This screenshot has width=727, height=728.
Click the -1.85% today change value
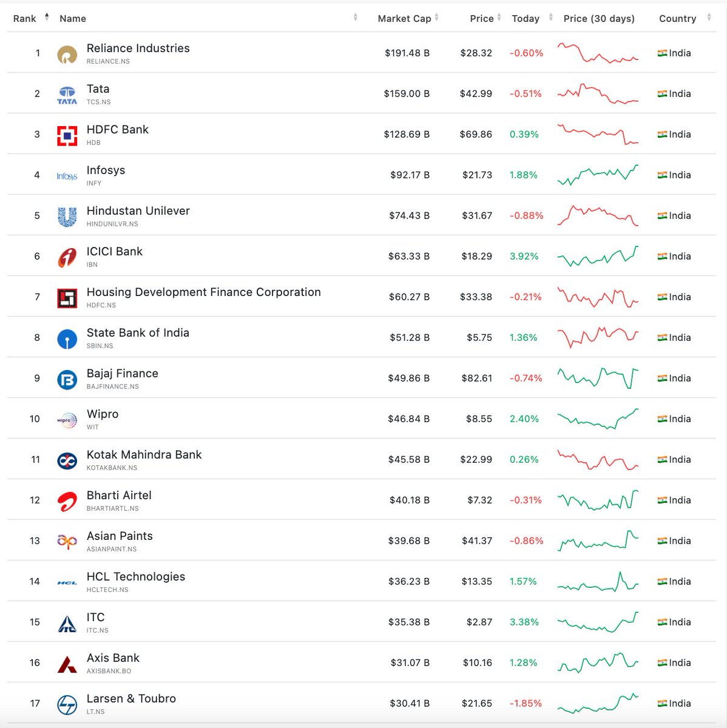526,704
